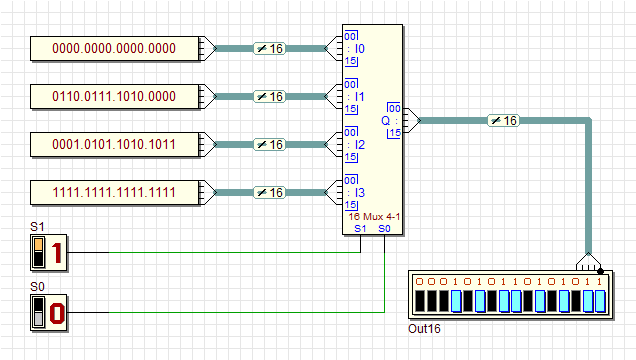Click the S1 select pin on the mux
The height and width of the screenshot is (360, 636).
coord(360,229)
